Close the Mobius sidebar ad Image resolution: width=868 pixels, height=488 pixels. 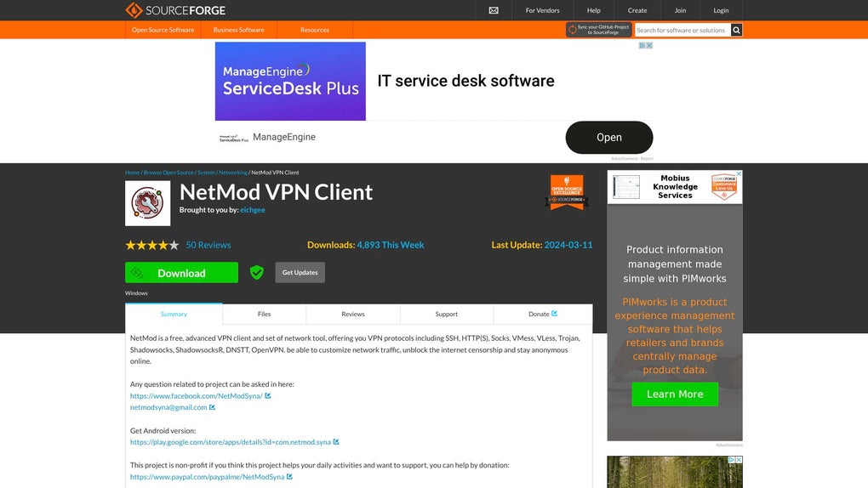pos(739,173)
